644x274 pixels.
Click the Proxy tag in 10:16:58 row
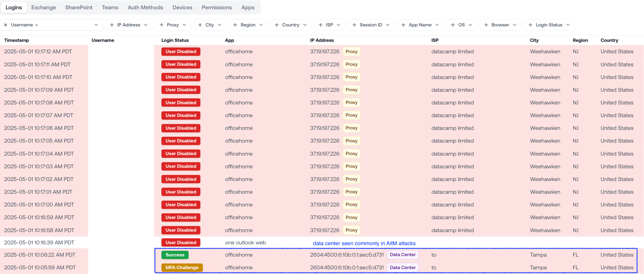351,230
